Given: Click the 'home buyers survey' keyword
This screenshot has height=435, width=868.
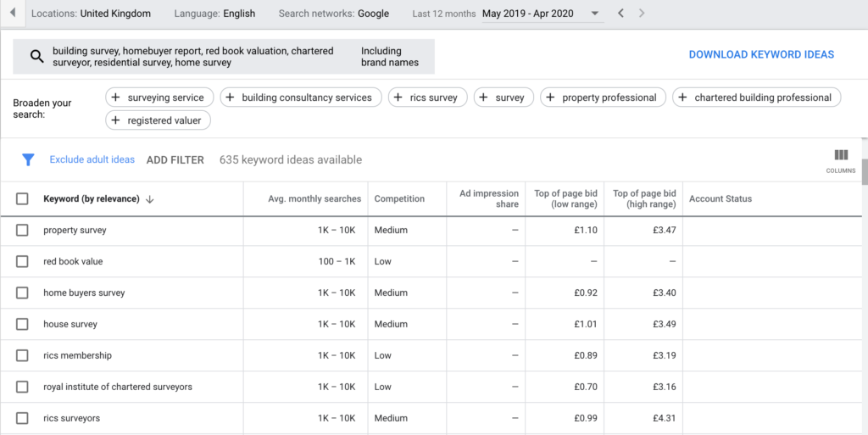Looking at the screenshot, I should tap(84, 293).
